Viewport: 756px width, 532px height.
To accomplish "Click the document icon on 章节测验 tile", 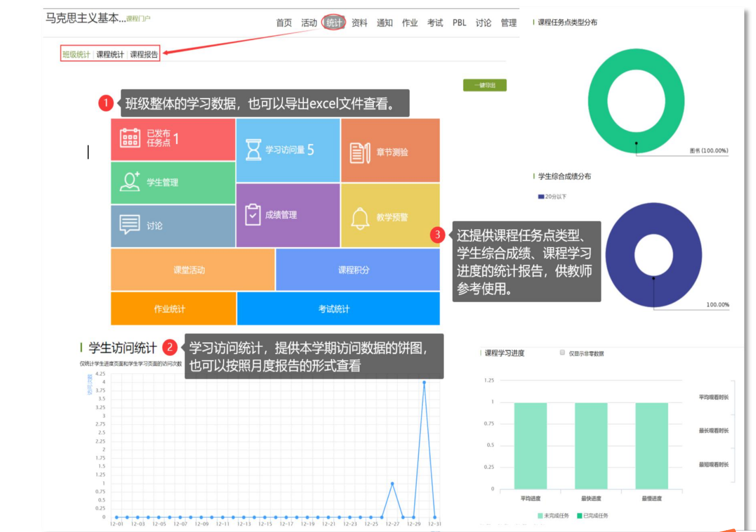I will click(360, 153).
